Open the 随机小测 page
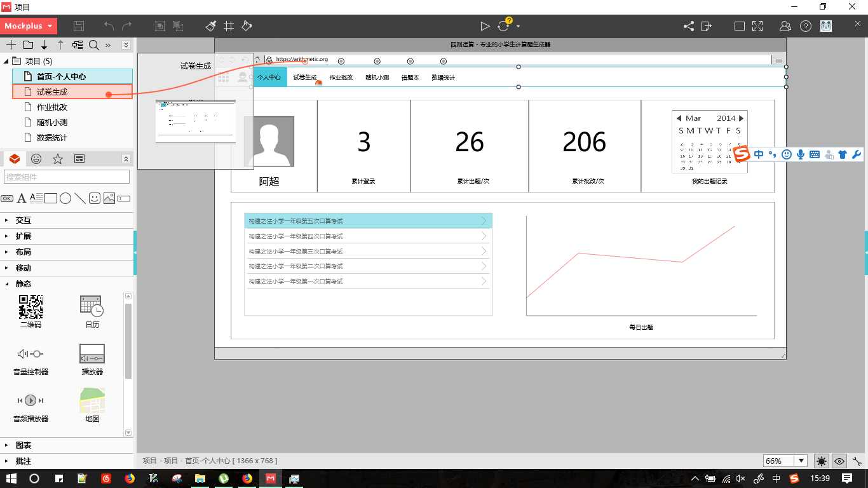The image size is (868, 488). click(52, 122)
